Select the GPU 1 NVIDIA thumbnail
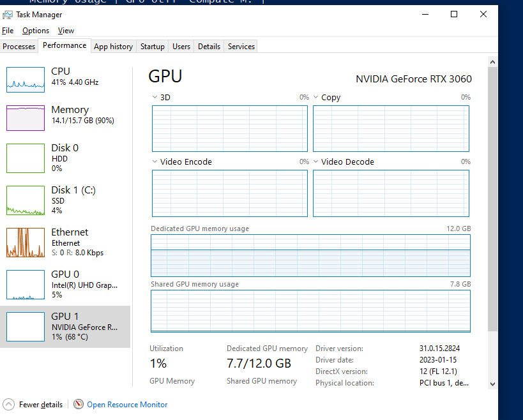Image resolution: width=523 pixels, height=420 pixels. tap(26, 326)
